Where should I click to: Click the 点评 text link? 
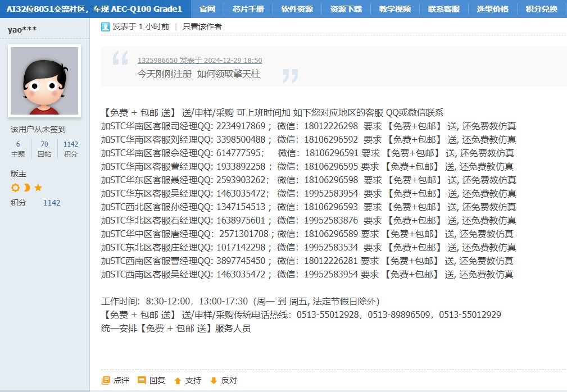(121, 380)
